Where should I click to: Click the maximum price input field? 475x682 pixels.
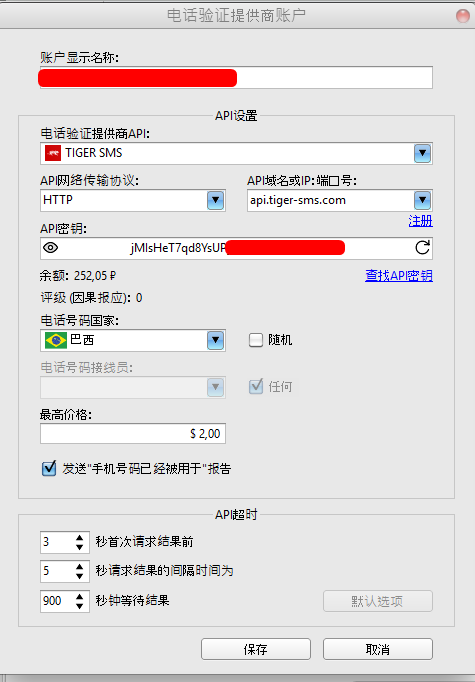pyautogui.click(x=133, y=434)
